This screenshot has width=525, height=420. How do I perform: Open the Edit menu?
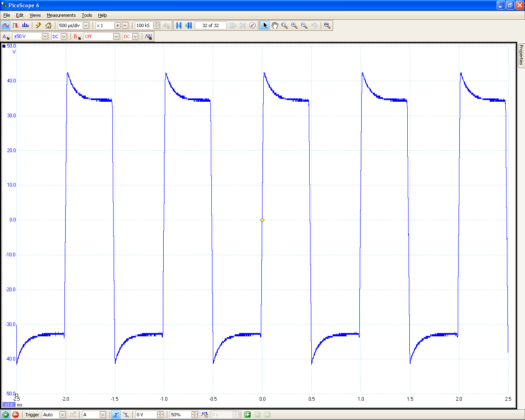click(x=20, y=15)
